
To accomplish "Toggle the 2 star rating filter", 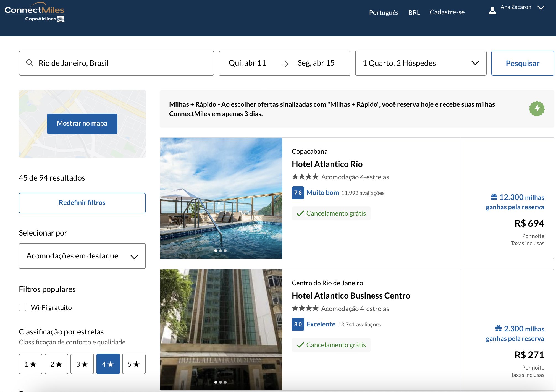I will 56,364.
